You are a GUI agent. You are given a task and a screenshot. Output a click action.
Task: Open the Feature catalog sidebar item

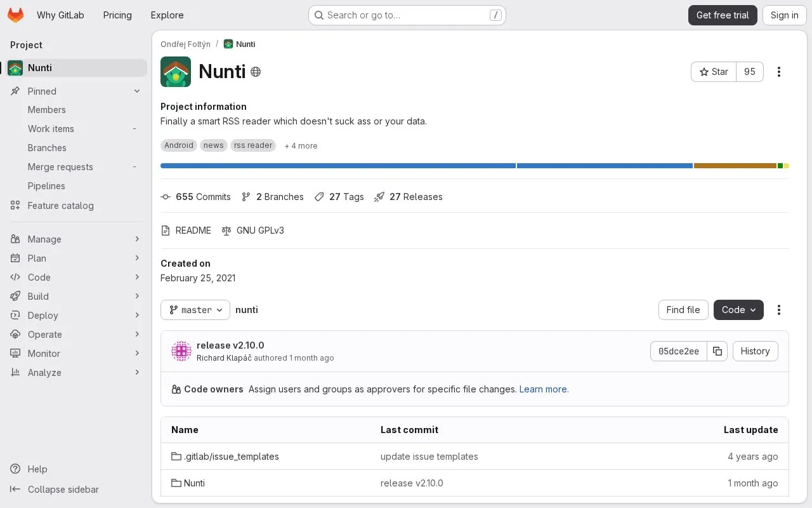click(x=76, y=206)
